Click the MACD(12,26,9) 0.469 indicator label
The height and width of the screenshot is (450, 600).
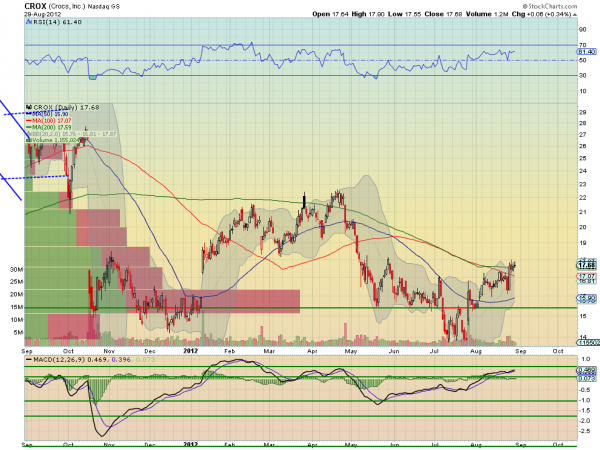70,360
